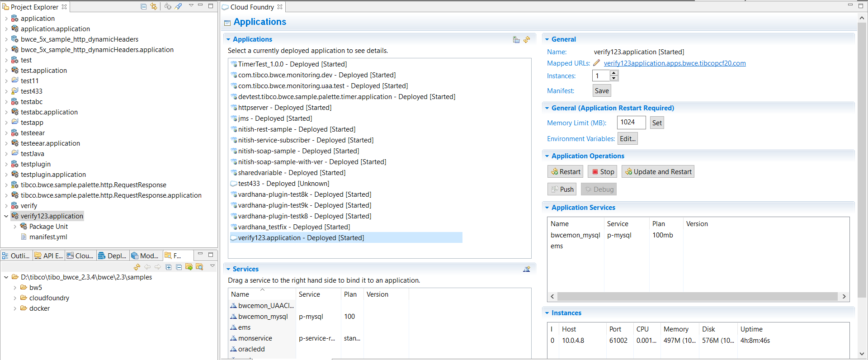Click the bwcemon_UAACl... service icon
Image resolution: width=868 pixels, height=360 pixels.
pos(233,306)
